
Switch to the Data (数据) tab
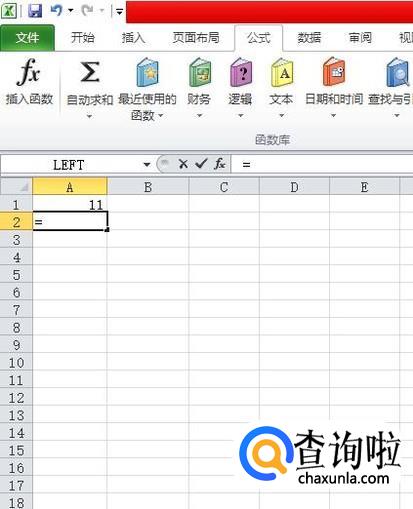[x=309, y=38]
